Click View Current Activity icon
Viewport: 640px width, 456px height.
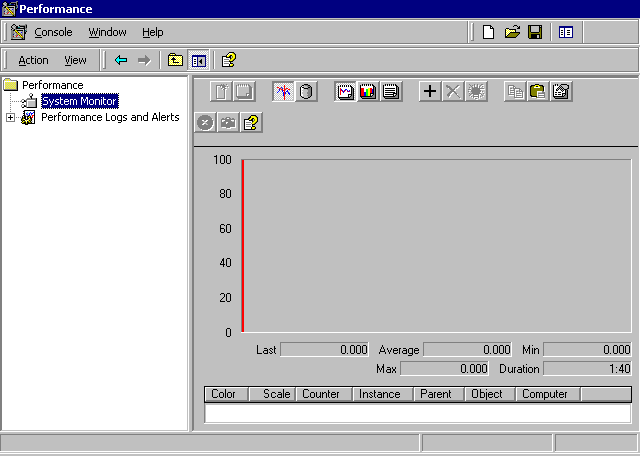coord(283,92)
